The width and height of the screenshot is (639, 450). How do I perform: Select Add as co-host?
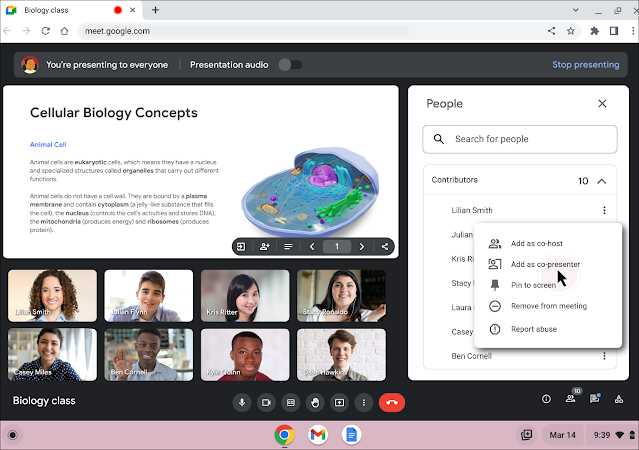click(537, 243)
